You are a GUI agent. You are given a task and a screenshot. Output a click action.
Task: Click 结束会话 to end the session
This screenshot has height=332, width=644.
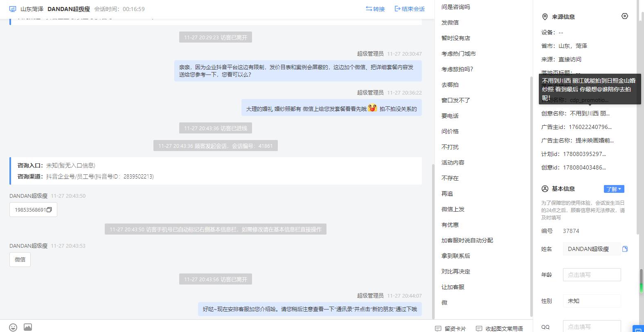coord(410,9)
